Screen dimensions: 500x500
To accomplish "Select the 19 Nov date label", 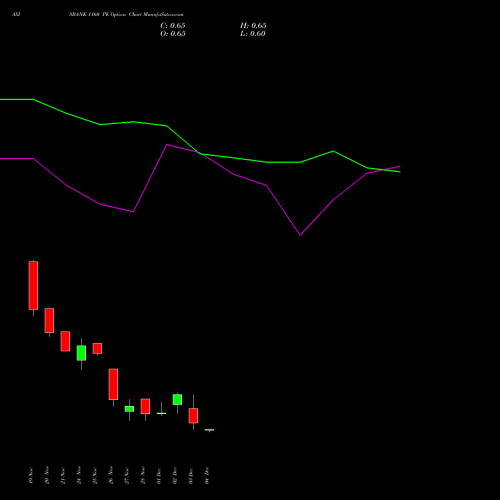I will click(x=31, y=476).
